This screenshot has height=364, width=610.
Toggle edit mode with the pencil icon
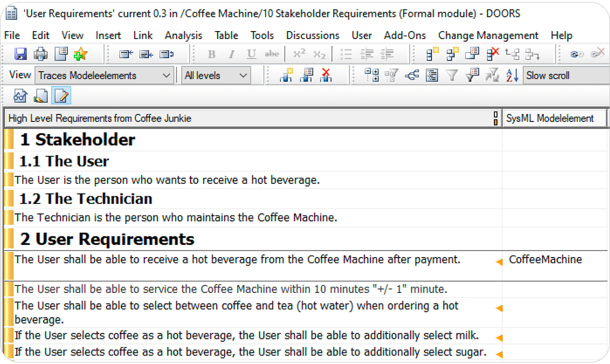tap(61, 94)
